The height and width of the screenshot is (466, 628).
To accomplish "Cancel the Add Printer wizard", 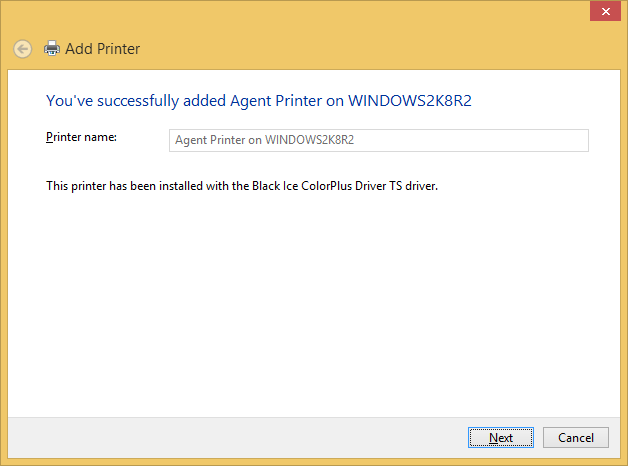I will click(x=576, y=437).
